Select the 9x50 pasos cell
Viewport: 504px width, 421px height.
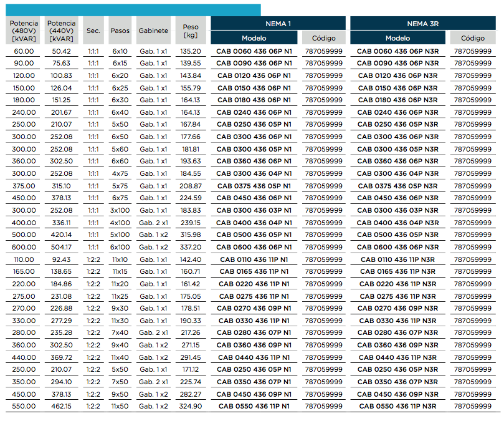click(120, 394)
